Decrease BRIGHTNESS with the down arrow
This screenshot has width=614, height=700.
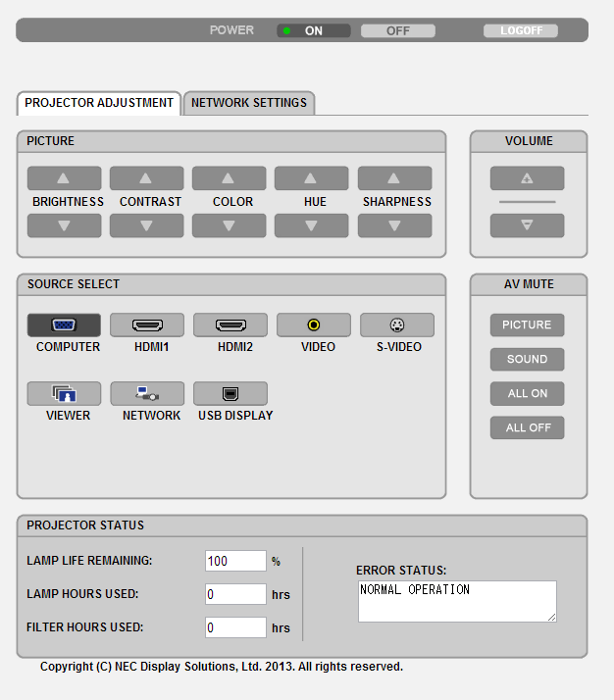[64, 225]
